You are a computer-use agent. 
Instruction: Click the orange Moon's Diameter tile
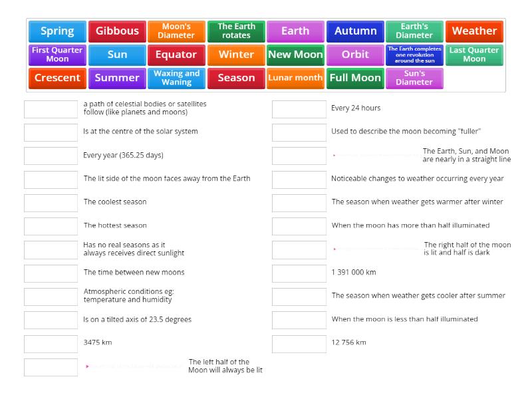click(176, 31)
